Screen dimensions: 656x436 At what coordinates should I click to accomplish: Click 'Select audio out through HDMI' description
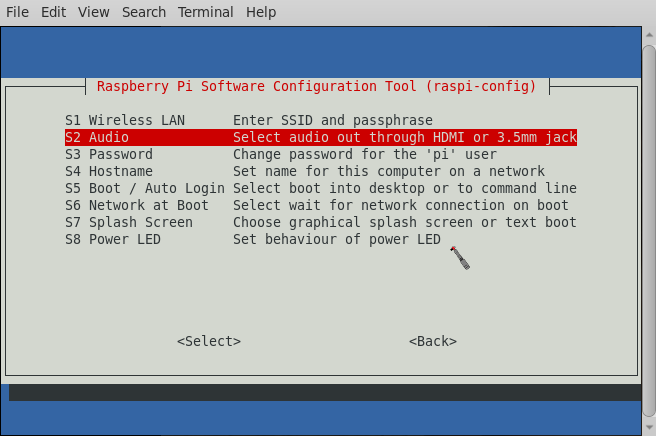pos(405,138)
